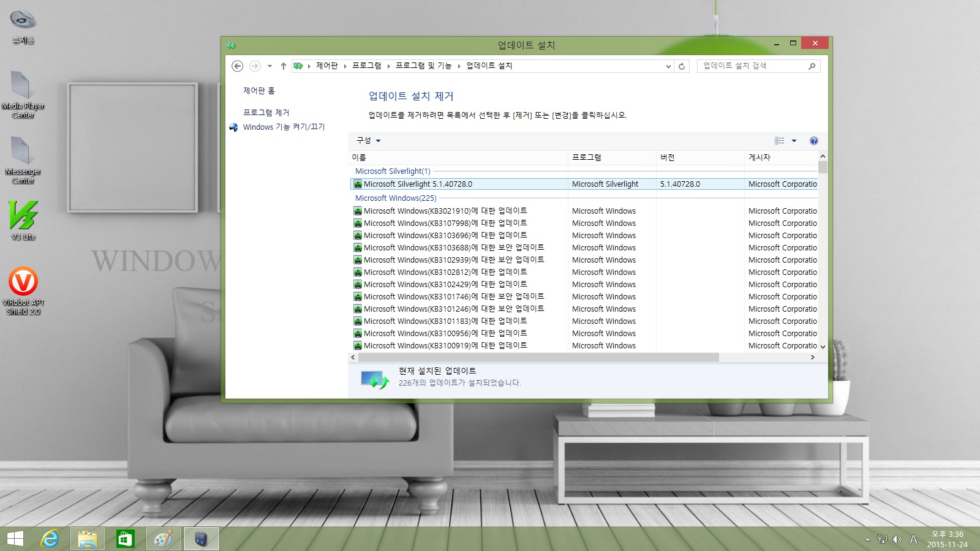The width and height of the screenshot is (980, 551).
Task: Select the KB3101183 update row
Action: [x=584, y=321]
